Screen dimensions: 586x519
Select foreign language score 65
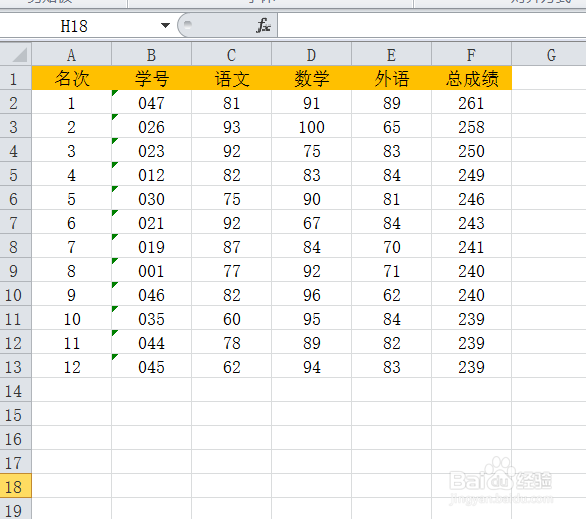391,126
